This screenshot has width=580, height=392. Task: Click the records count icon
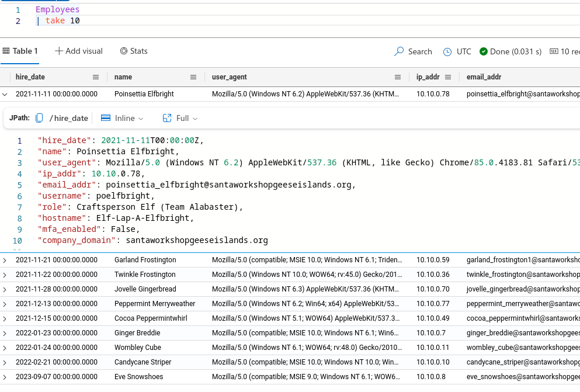(x=554, y=51)
